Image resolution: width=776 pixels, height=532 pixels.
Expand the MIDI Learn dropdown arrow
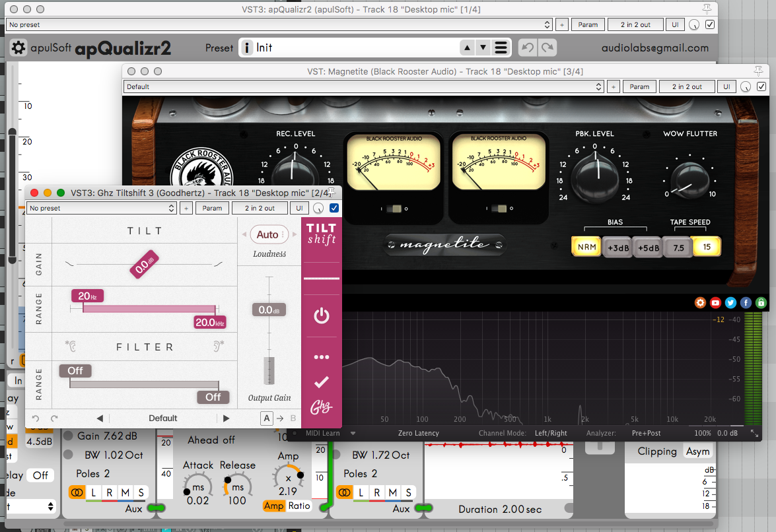click(x=353, y=434)
